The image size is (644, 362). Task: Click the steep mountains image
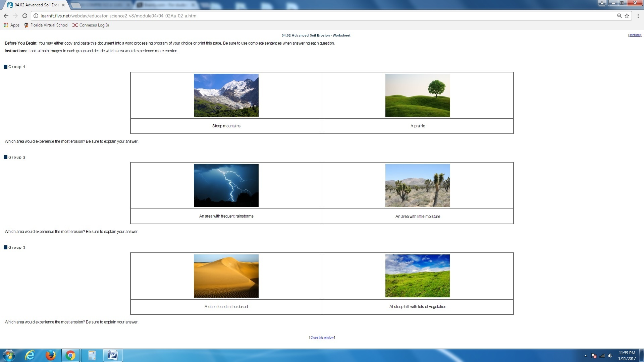(226, 95)
